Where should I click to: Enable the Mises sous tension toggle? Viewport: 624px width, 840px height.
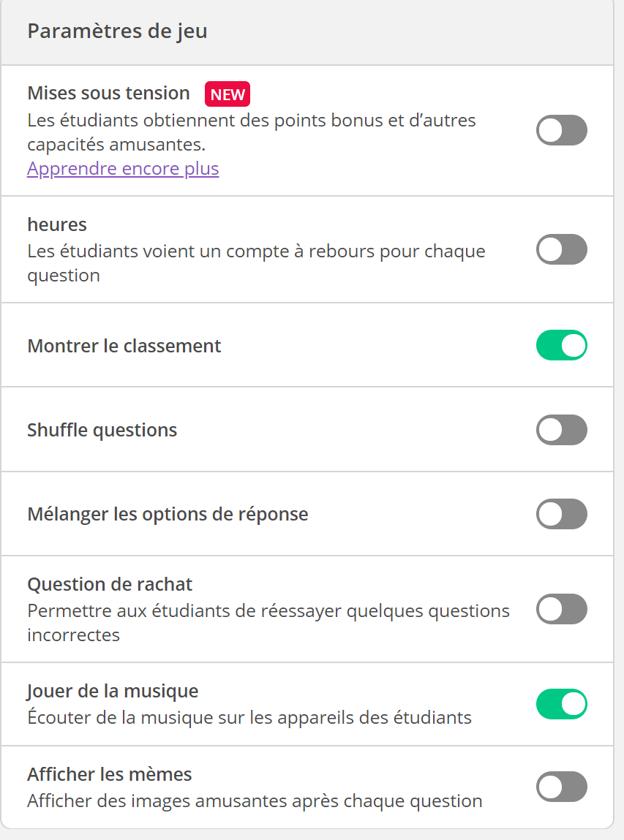(x=561, y=130)
